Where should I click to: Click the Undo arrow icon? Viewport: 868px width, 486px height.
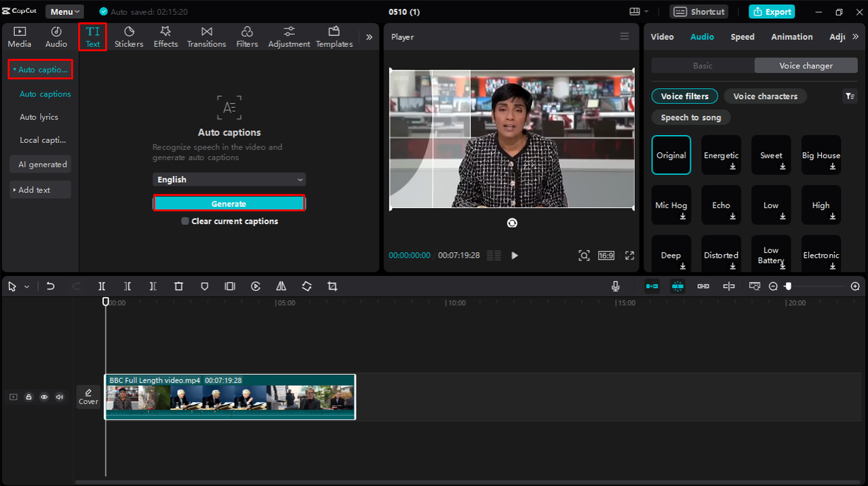coord(51,287)
